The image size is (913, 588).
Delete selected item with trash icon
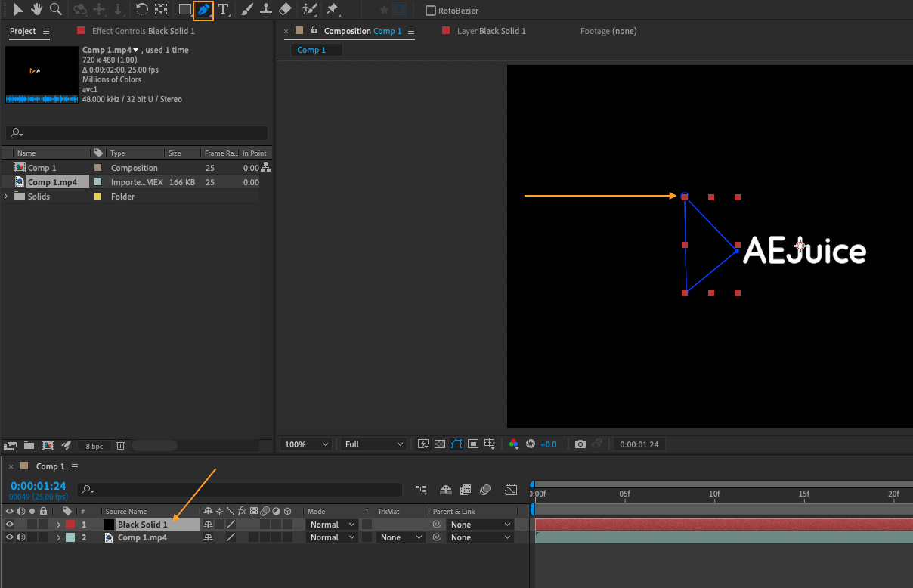click(x=120, y=446)
